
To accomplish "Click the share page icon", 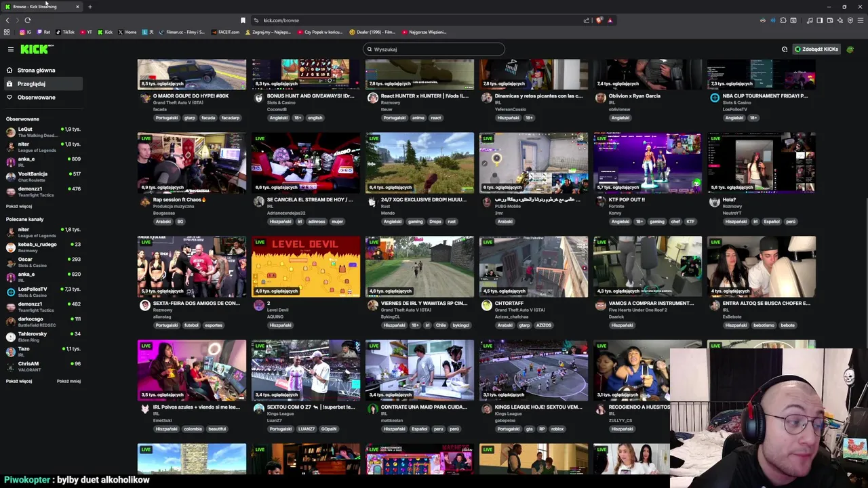I will [587, 20].
